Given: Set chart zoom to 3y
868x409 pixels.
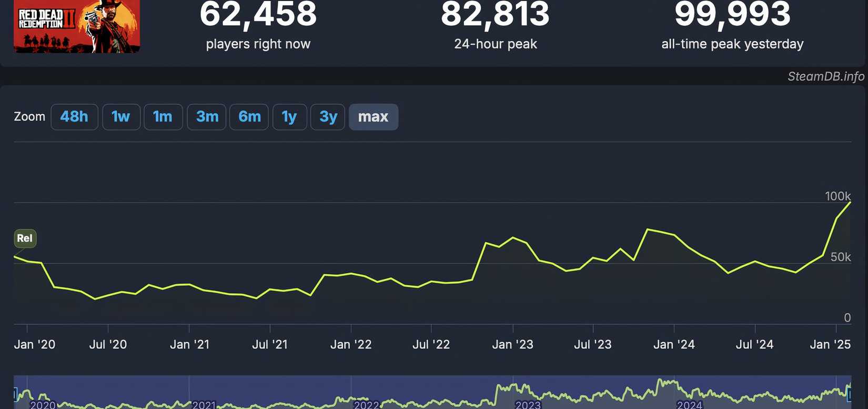Looking at the screenshot, I should (328, 117).
